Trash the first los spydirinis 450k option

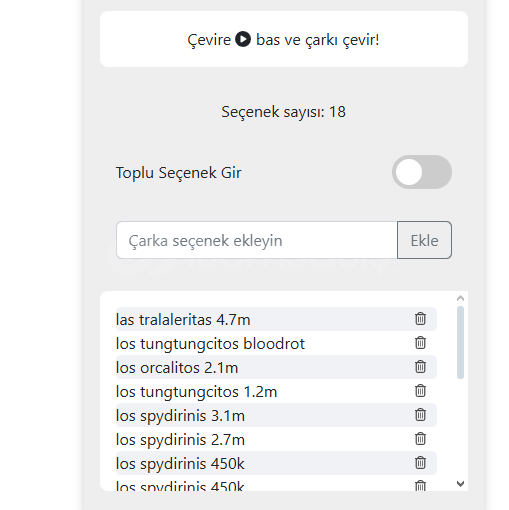coord(420,463)
